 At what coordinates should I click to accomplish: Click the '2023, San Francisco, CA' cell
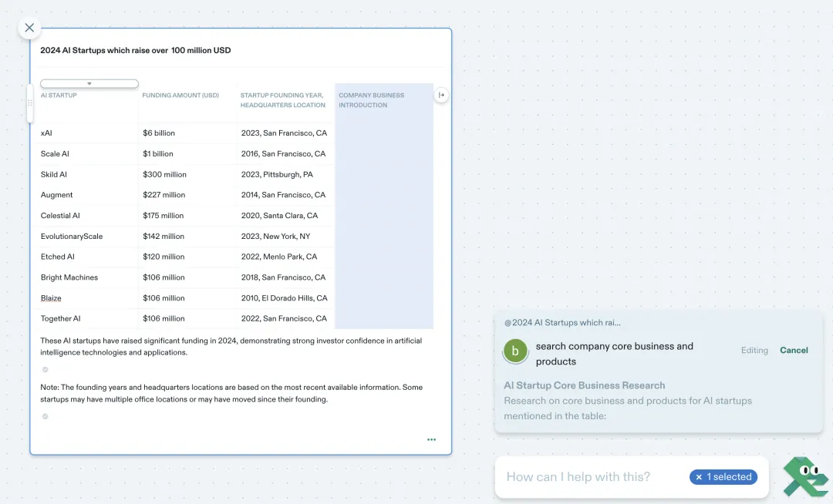pos(286,133)
